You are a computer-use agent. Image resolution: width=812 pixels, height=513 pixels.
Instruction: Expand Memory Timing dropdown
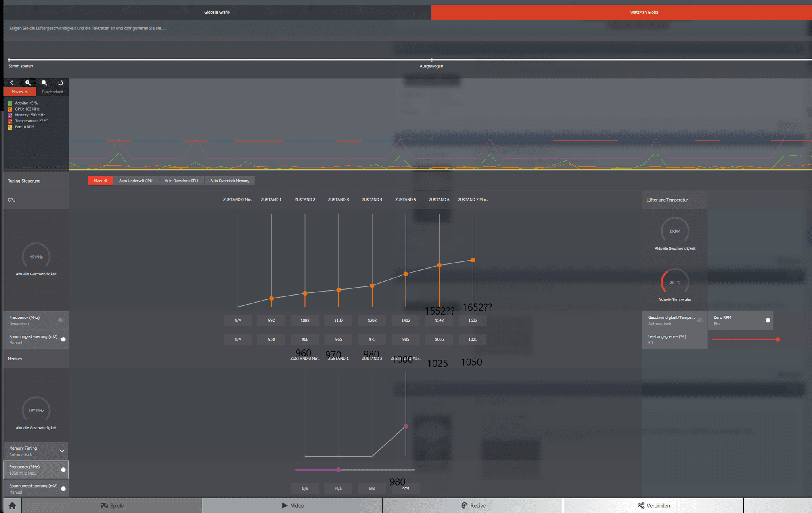62,451
